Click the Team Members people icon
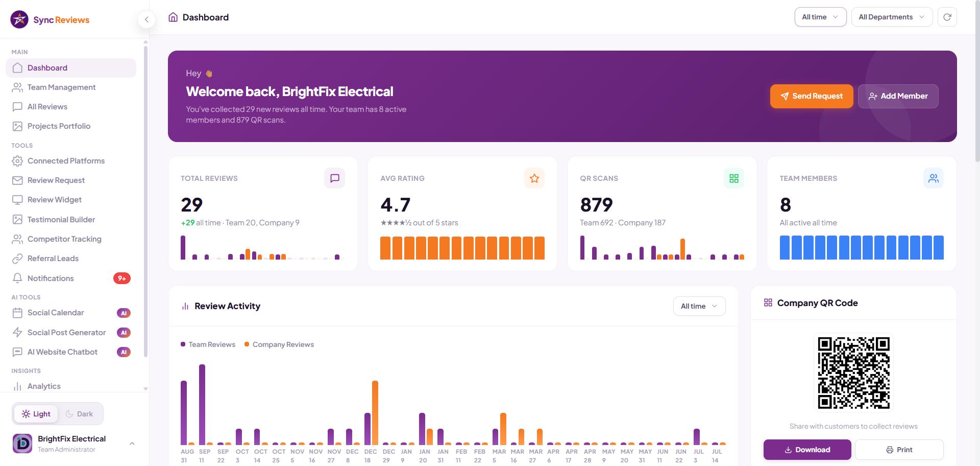 coord(934,178)
